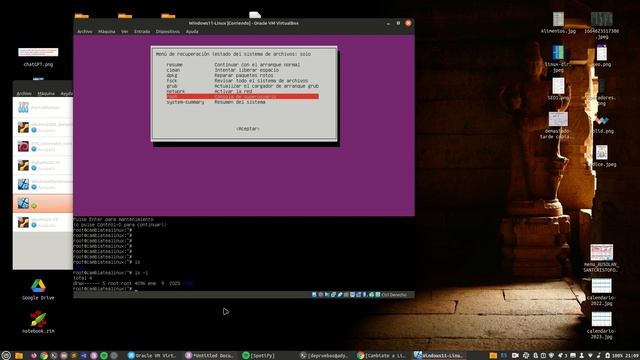This screenshot has height=360, width=640.
Task: Select the Herramientas entry in VirtualBox Manager
Action: 43,108
